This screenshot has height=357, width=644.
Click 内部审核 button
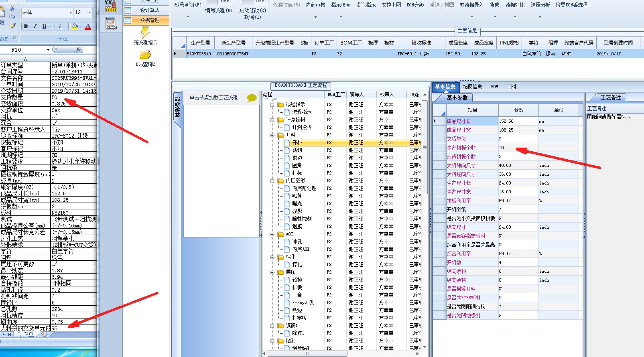pyautogui.click(x=315, y=5)
